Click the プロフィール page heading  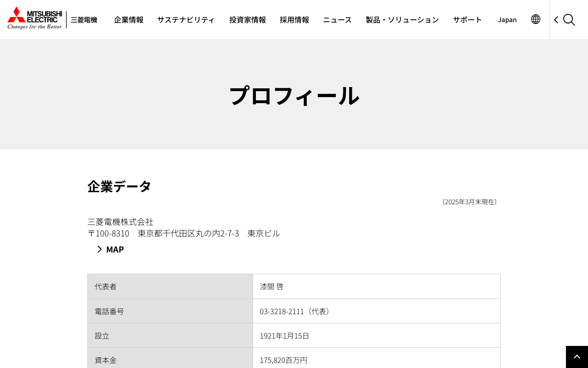tap(294, 95)
